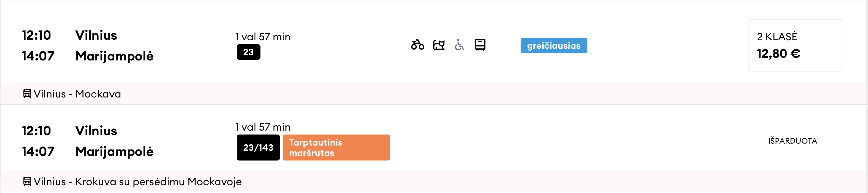The height and width of the screenshot is (193, 868).
Task: Open Vilnius - Krokuva su persėdimu route
Action: pos(137,182)
